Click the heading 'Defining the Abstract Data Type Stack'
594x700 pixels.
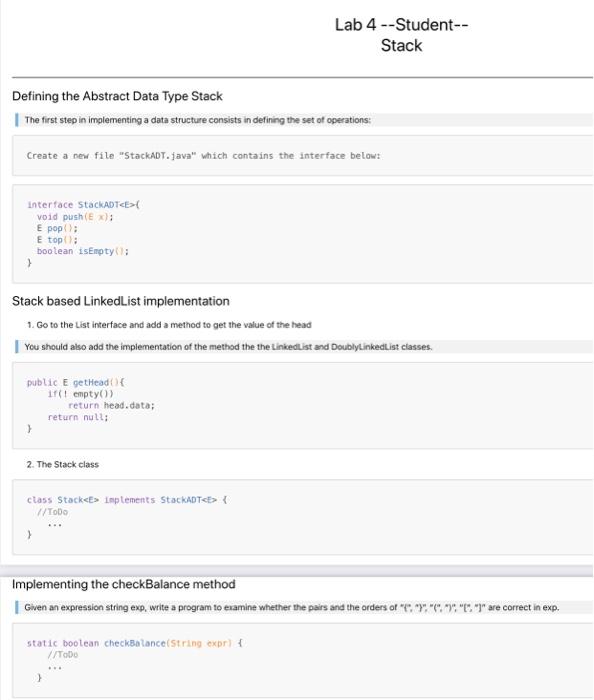tap(117, 96)
